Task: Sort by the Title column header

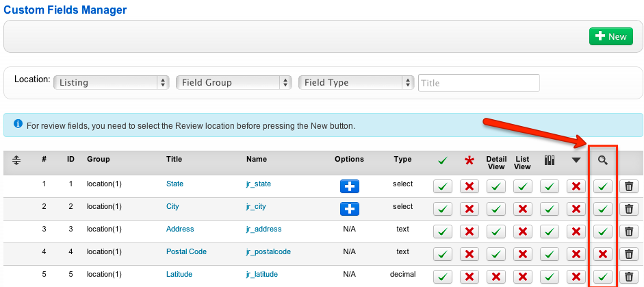Action: [174, 160]
